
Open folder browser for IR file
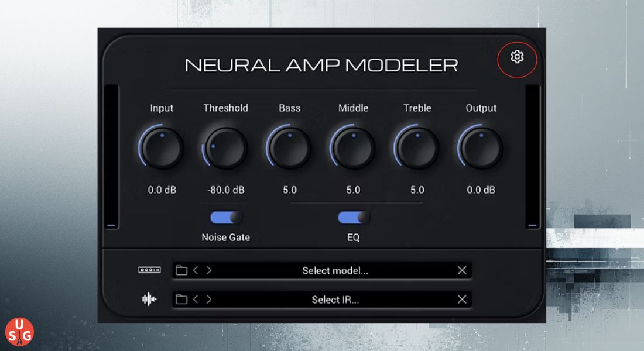click(x=181, y=300)
